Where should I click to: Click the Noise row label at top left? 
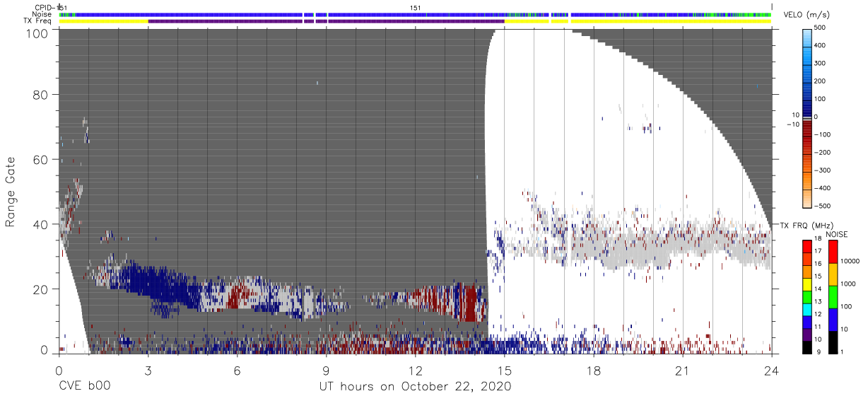click(42, 14)
